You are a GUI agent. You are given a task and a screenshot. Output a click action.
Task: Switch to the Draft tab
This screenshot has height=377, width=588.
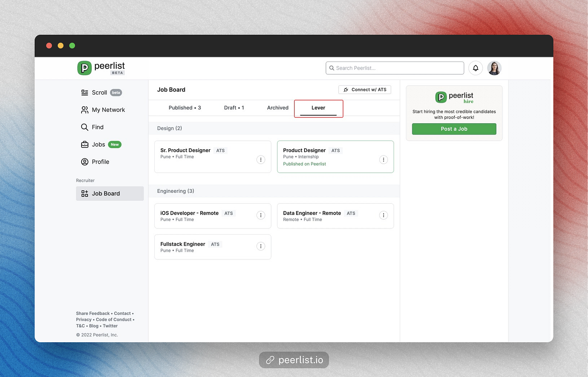(x=234, y=108)
